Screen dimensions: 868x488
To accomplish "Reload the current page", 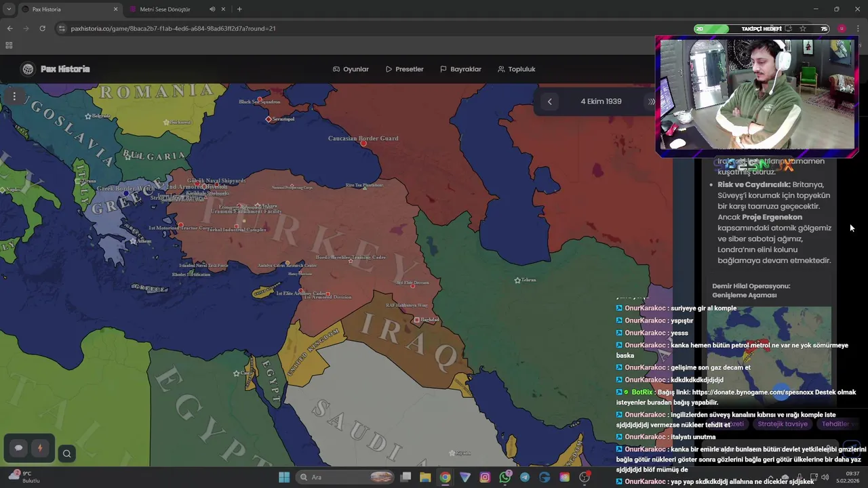I will pos(42,28).
